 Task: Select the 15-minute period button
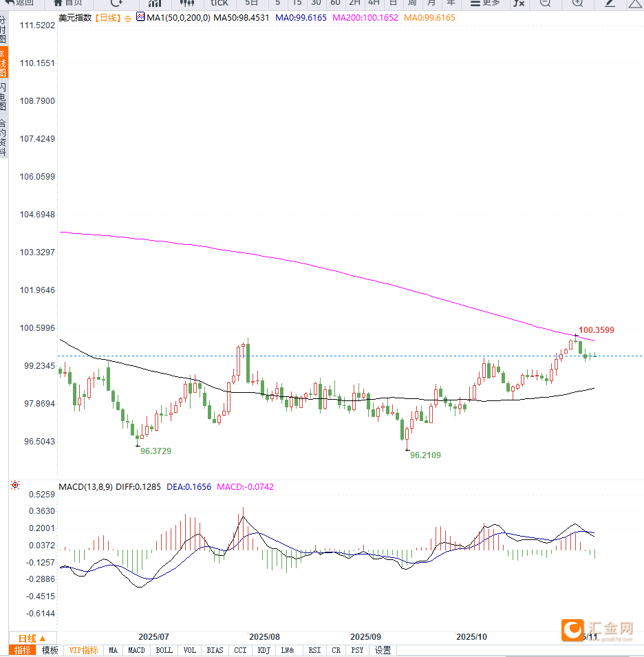click(x=297, y=3)
